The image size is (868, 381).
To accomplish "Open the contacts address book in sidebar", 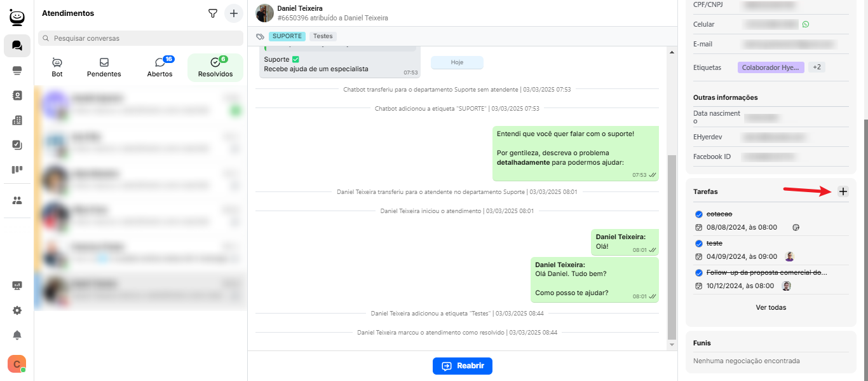I will (17, 95).
